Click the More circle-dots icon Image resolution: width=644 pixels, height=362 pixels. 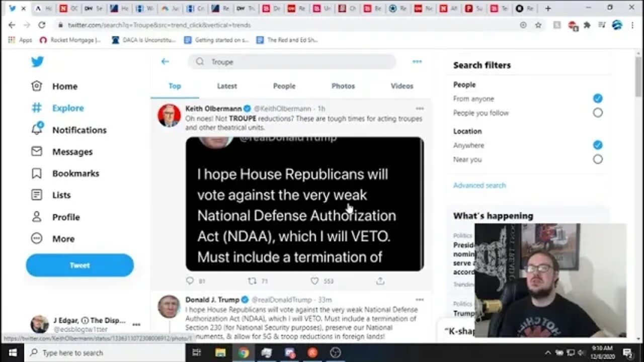point(37,238)
